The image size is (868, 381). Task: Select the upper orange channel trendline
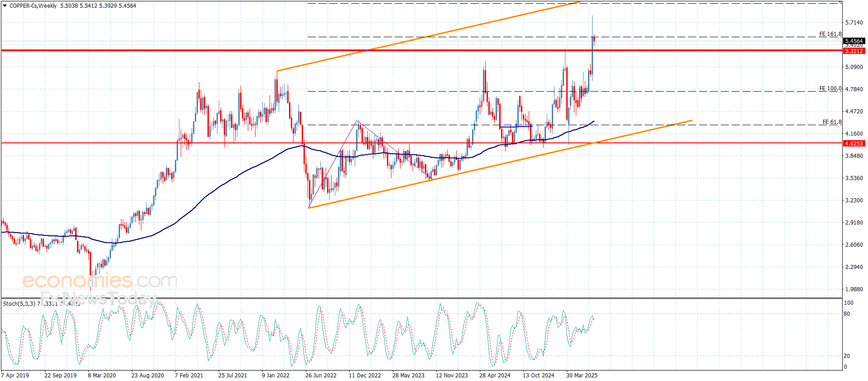pos(428,36)
